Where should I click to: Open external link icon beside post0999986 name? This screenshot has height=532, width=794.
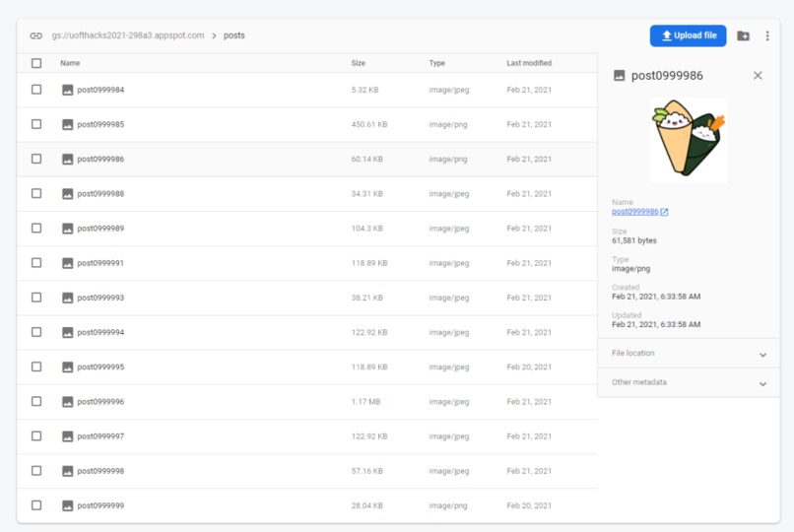coord(664,212)
